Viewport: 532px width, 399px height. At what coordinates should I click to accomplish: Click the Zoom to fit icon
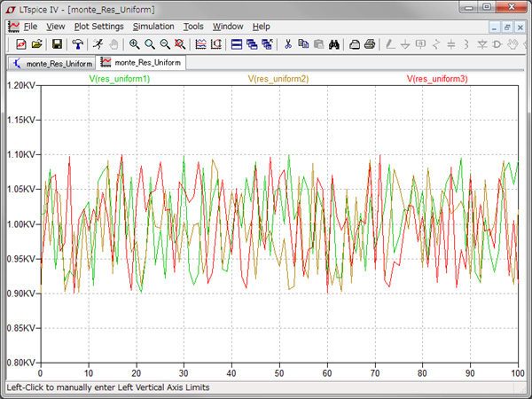tap(181, 43)
